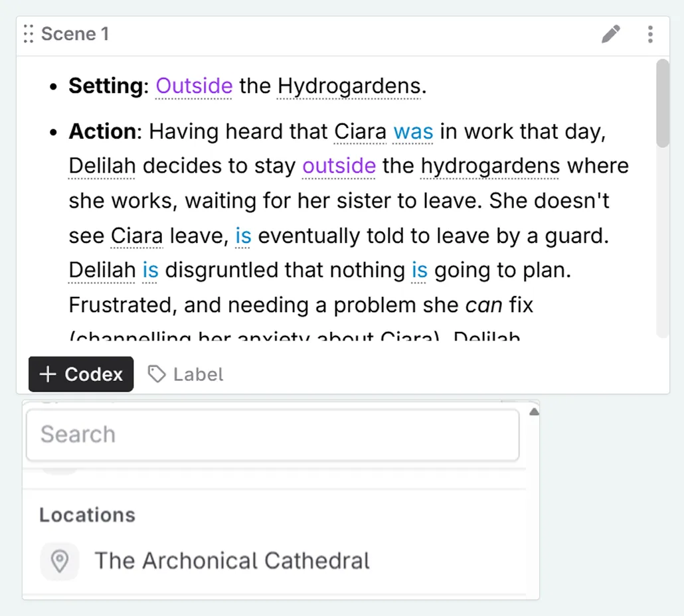Select The Archonical Cathedral location entry
This screenshot has width=684, height=616.
coord(232,561)
